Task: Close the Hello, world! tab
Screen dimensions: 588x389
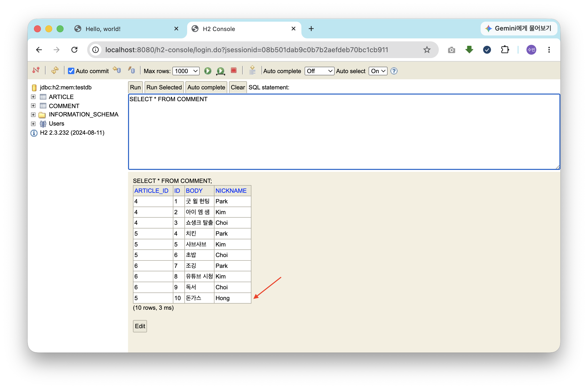Action: click(x=176, y=29)
